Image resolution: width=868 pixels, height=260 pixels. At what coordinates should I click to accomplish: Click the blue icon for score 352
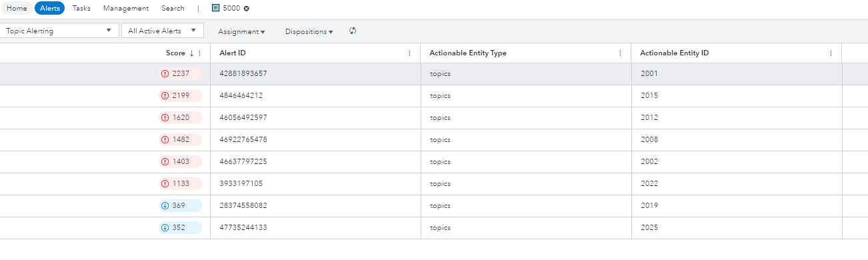(x=165, y=228)
